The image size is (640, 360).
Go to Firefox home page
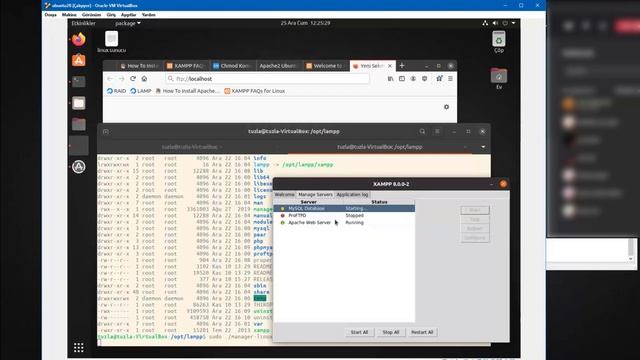[144, 78]
